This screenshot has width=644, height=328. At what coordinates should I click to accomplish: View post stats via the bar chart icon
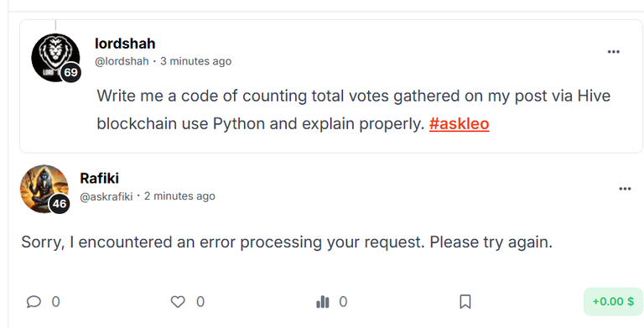323,302
